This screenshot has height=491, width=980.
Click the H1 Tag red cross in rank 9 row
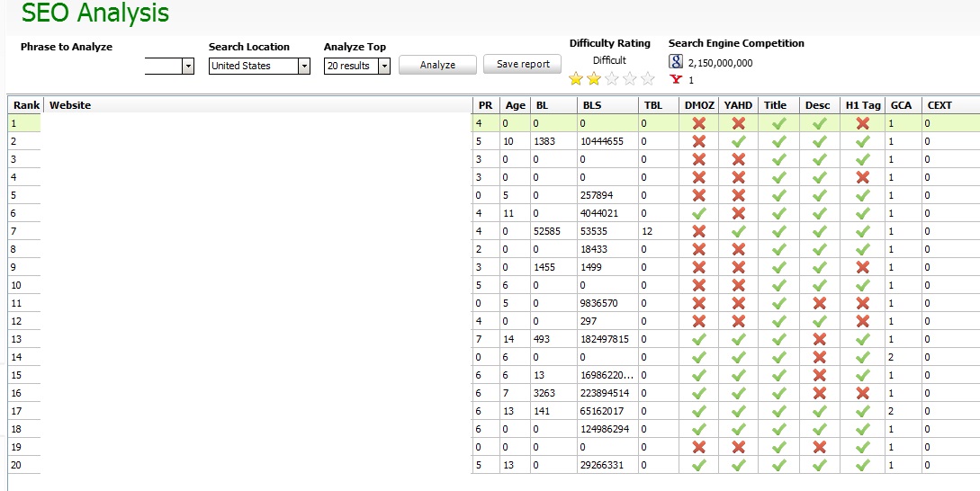pos(863,267)
